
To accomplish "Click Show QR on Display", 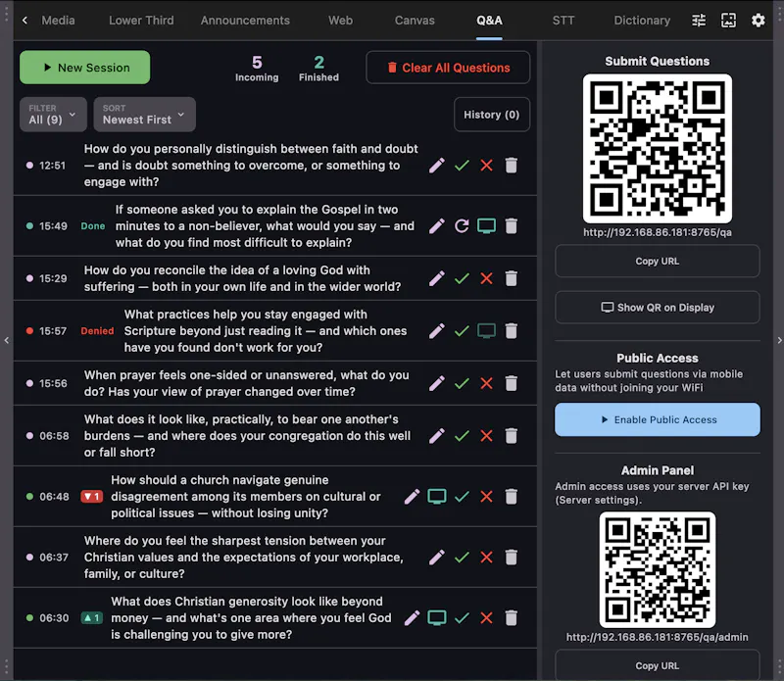I will [x=657, y=308].
